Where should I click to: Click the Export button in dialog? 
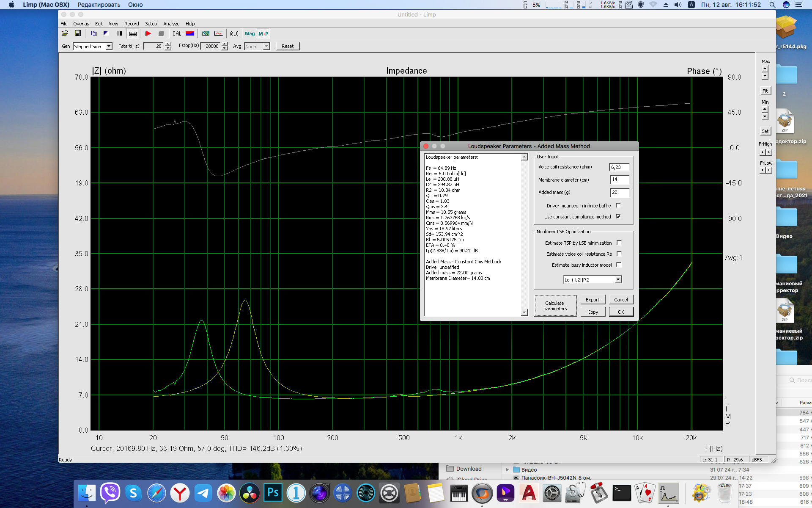click(593, 300)
